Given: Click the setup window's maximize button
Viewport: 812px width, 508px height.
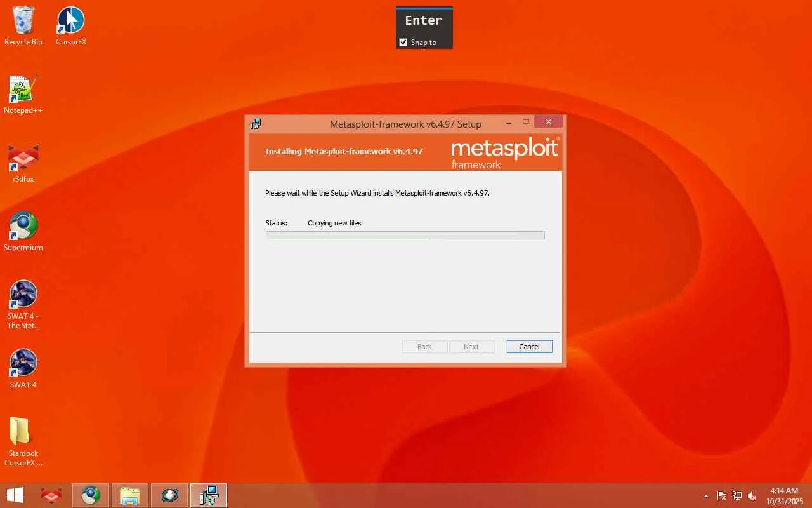Looking at the screenshot, I should tap(526, 121).
